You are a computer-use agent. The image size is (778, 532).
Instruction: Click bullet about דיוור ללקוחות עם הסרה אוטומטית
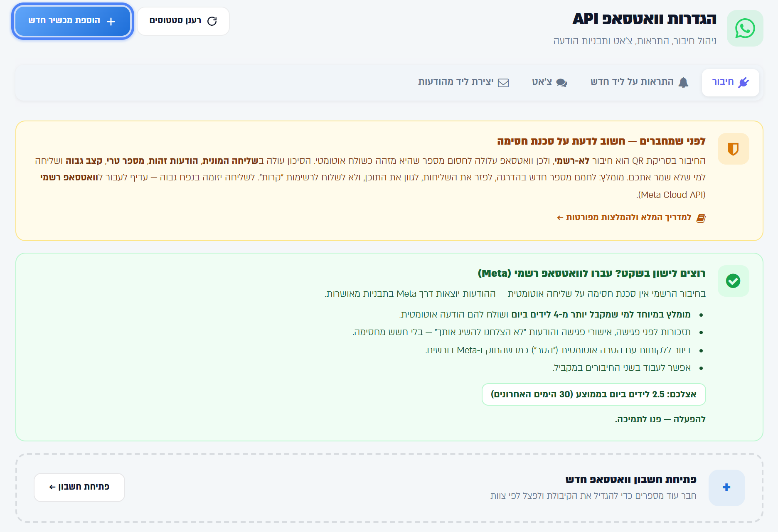pos(558,350)
